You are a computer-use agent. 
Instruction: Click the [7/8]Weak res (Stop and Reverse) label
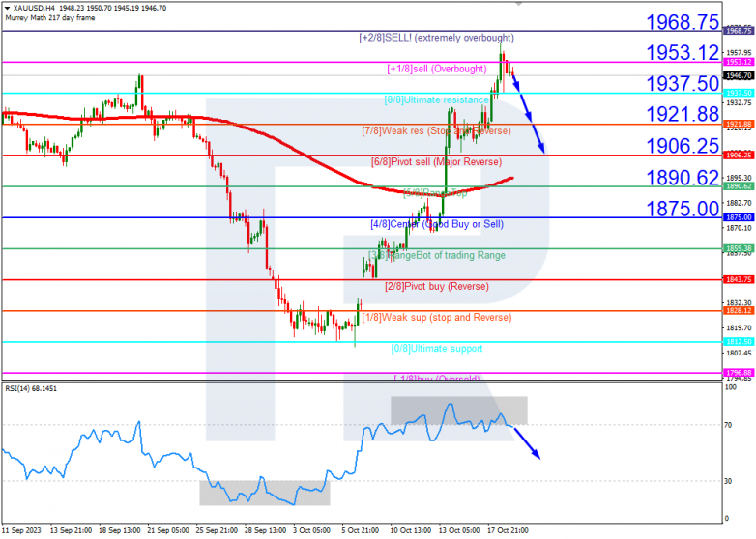436,131
